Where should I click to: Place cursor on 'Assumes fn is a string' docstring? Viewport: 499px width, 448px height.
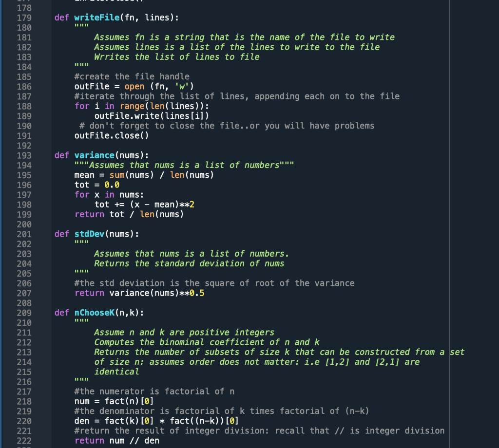[244, 37]
